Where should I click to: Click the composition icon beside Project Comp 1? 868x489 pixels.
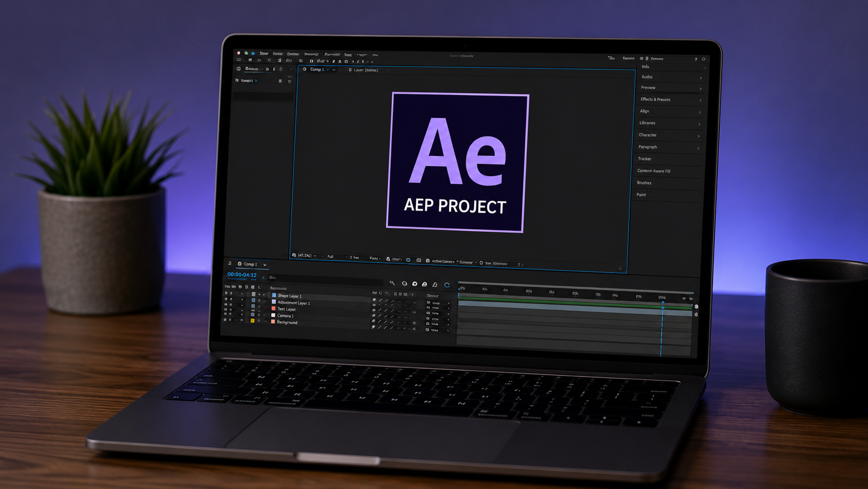(x=237, y=81)
